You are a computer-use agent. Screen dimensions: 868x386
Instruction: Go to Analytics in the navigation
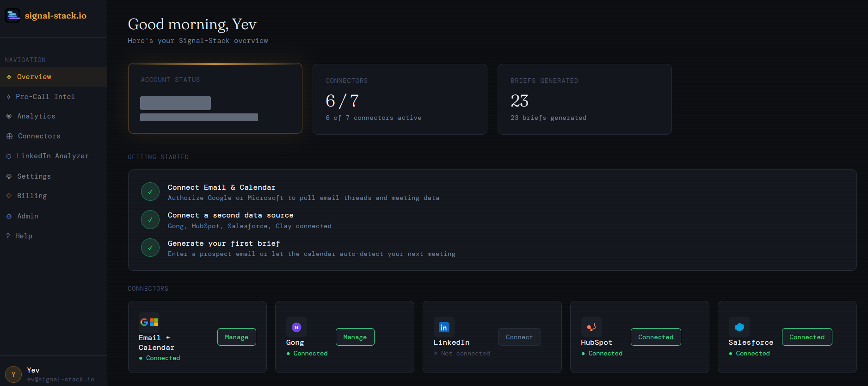pos(53,116)
